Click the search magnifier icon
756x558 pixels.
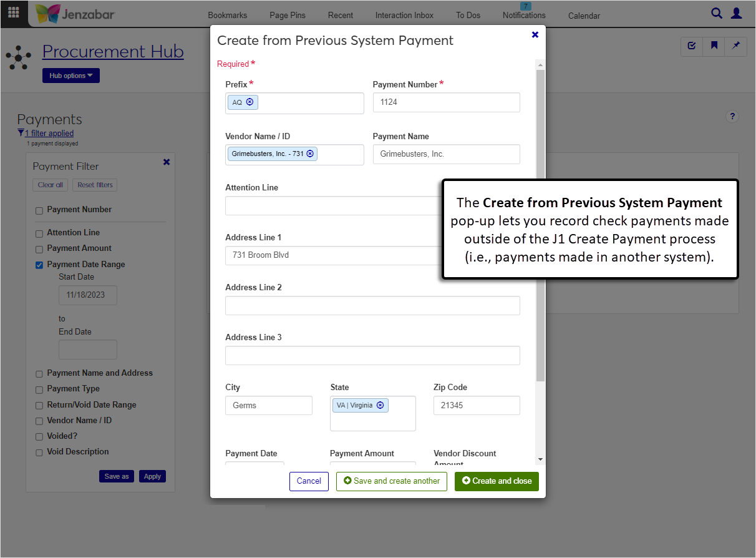[717, 13]
